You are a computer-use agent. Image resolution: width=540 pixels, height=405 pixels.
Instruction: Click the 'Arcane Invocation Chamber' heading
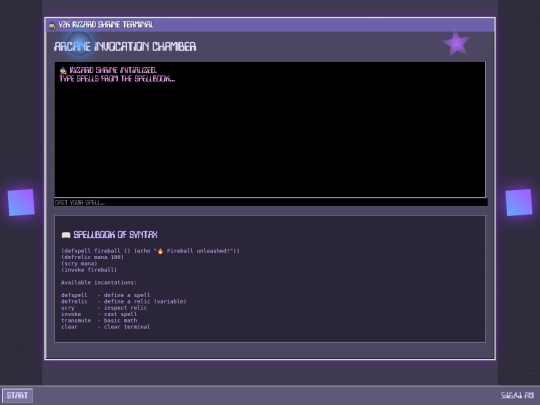125,46
